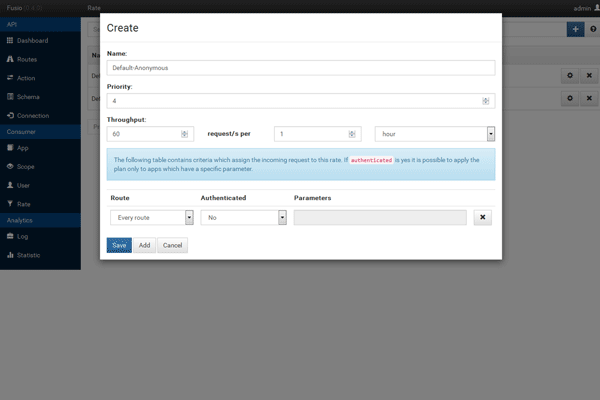Click the request period spinner control

tap(353, 133)
